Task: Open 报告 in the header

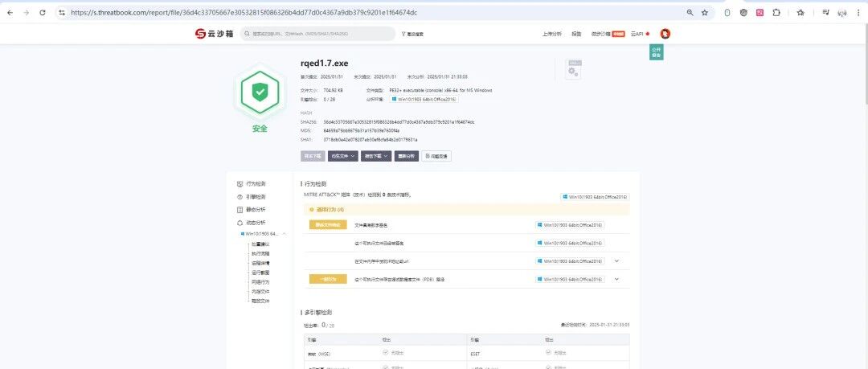Action: tap(576, 34)
